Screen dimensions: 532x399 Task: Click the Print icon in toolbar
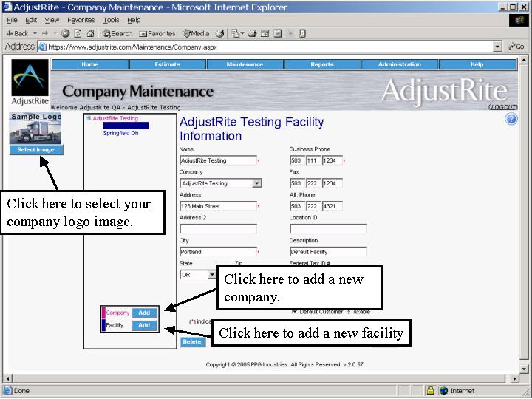tap(253, 33)
